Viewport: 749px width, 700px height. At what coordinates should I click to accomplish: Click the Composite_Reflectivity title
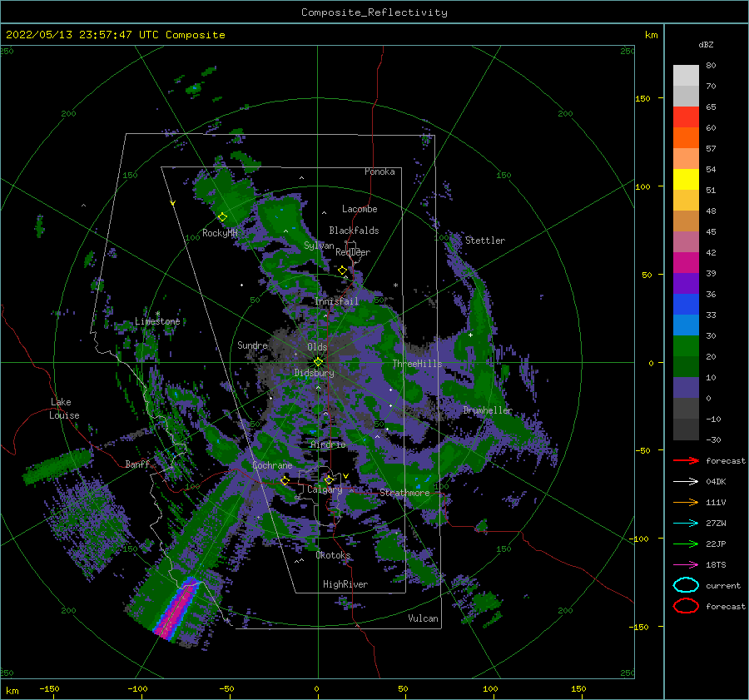pos(374,12)
